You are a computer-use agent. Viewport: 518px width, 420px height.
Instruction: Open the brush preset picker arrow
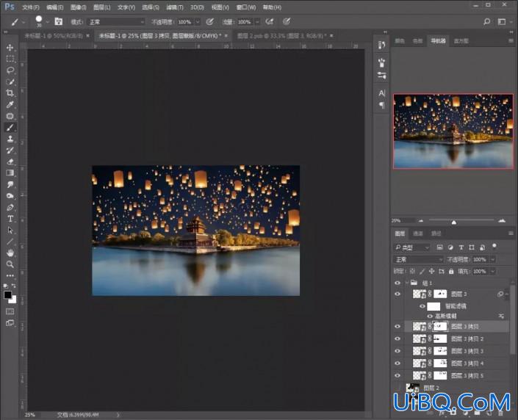(48, 22)
